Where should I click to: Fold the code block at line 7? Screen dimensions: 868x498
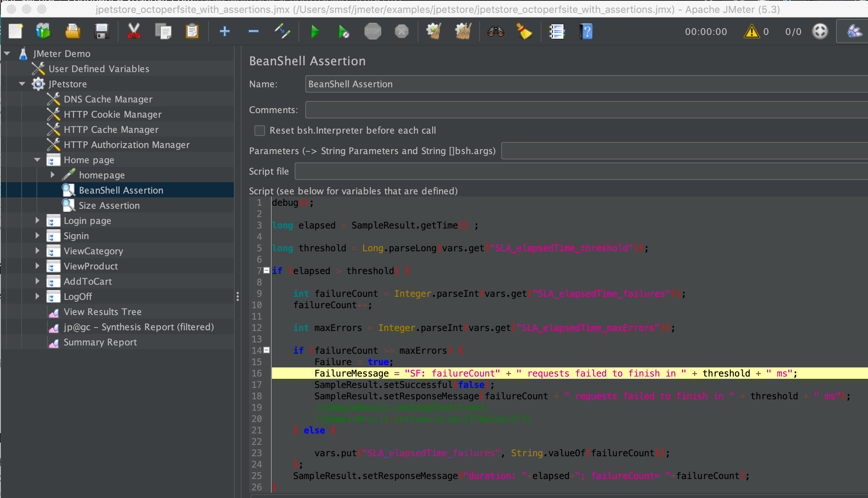click(x=267, y=270)
